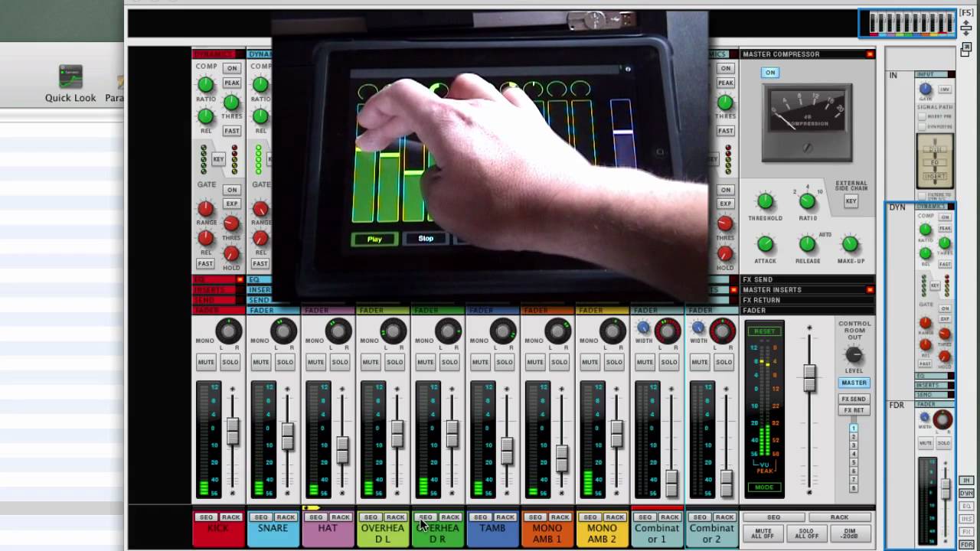Mute the TAMB channel
This screenshot has width=980, height=551.
(x=480, y=362)
